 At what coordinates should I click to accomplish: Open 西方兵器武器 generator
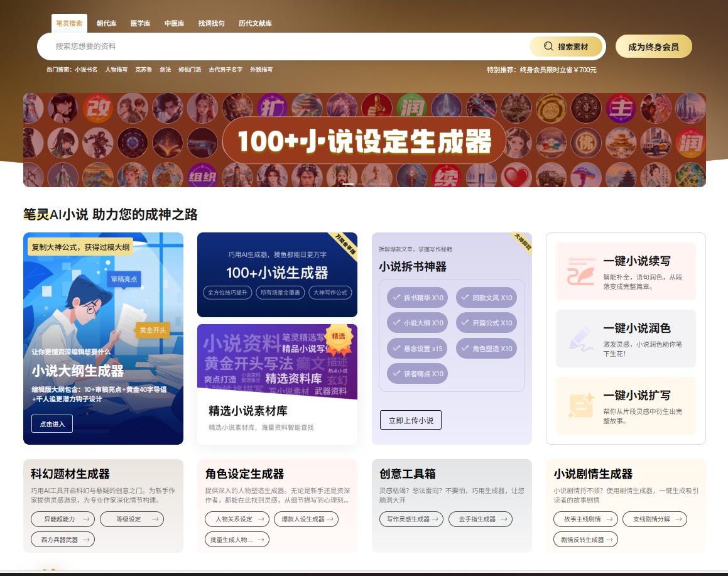[x=63, y=540]
